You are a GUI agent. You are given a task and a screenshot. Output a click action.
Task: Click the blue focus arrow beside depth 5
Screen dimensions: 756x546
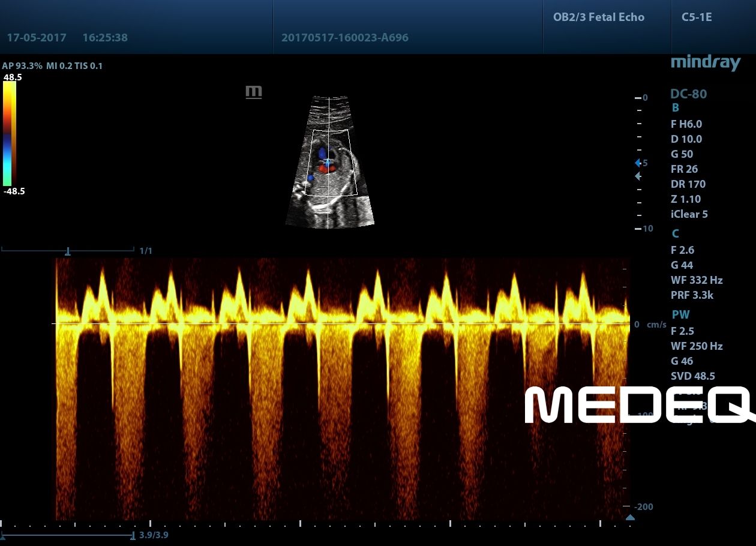[x=638, y=163]
